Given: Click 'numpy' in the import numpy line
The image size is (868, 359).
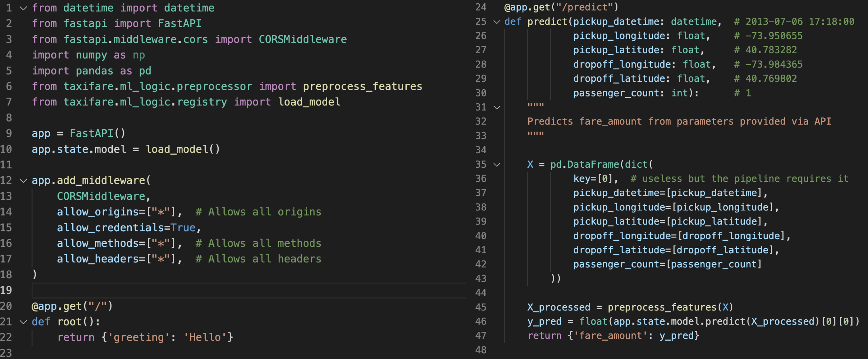Looking at the screenshot, I should coord(91,55).
